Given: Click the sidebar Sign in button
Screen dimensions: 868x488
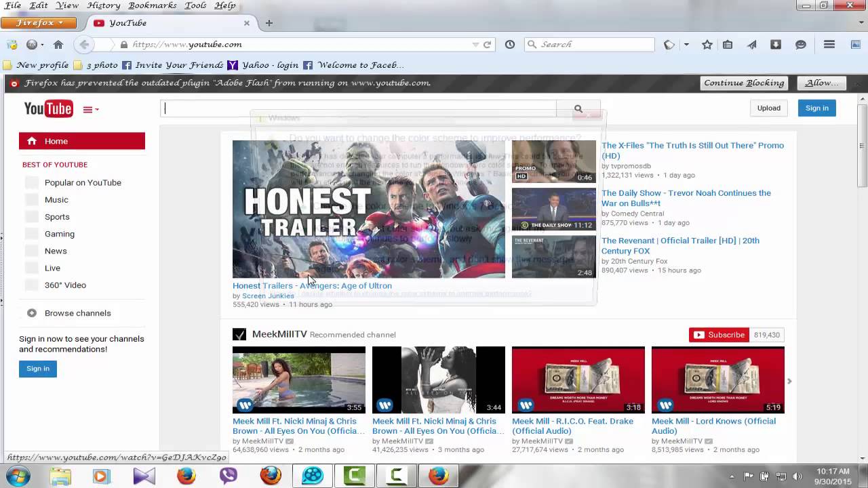Looking at the screenshot, I should (38, 369).
